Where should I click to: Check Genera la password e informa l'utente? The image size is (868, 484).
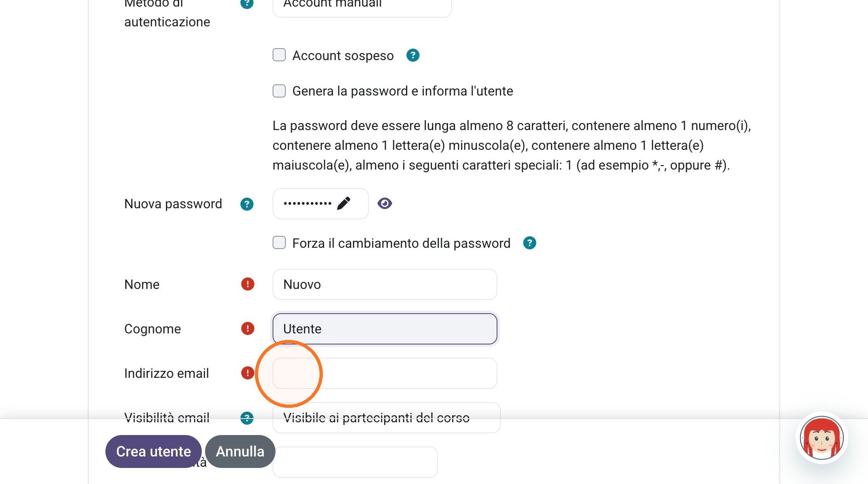coord(279,91)
